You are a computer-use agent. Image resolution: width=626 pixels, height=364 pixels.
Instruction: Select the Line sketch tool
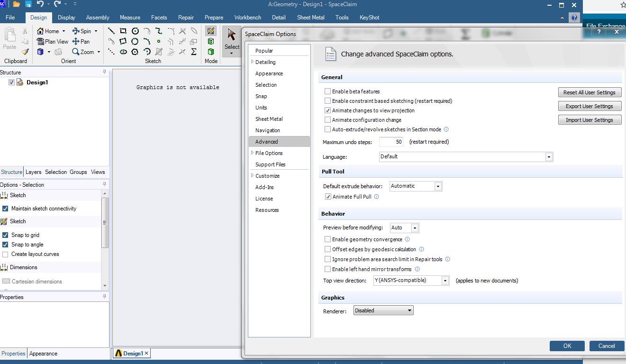click(111, 31)
